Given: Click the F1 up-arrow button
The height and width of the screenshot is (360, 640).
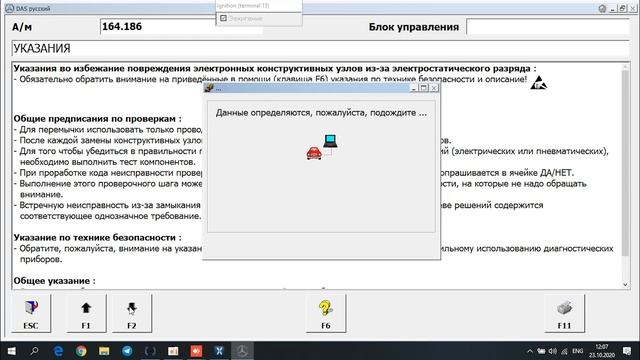Looking at the screenshot, I should 86,313.
